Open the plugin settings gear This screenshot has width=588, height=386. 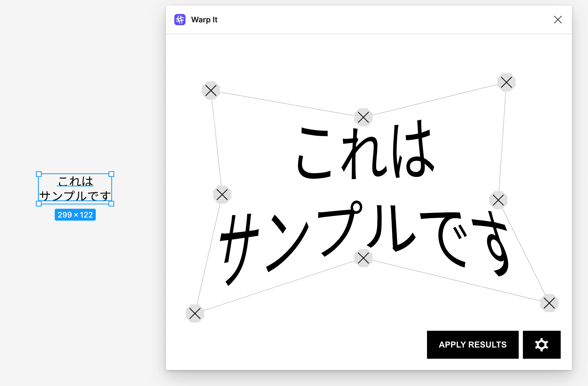(x=541, y=345)
